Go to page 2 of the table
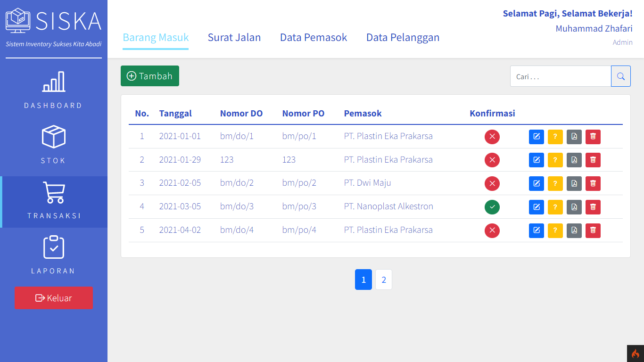Viewport: 644px width, 362px height. click(x=383, y=280)
